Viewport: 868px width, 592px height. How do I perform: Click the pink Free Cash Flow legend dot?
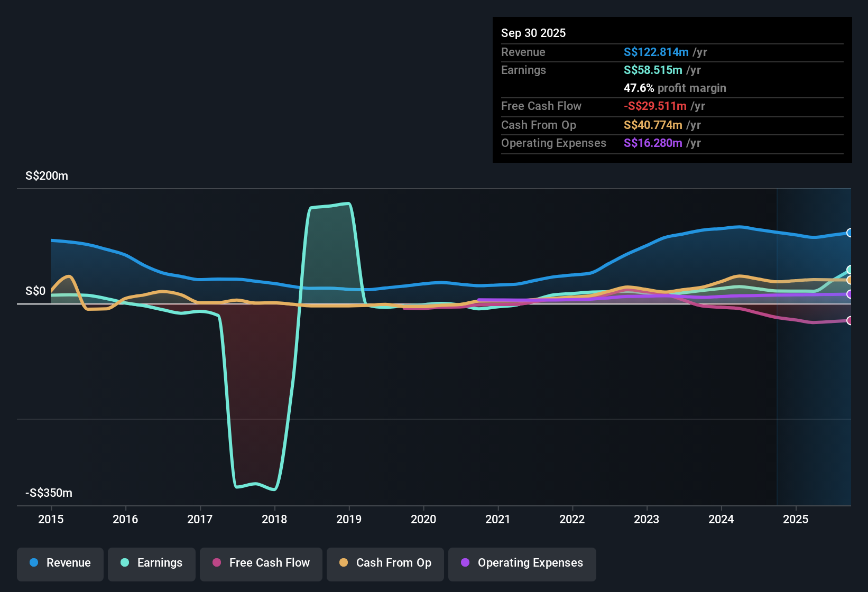(216, 563)
